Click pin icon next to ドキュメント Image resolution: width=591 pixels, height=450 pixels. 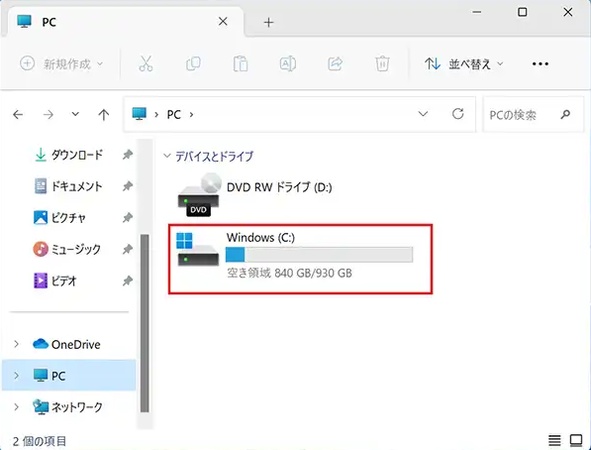click(x=127, y=186)
